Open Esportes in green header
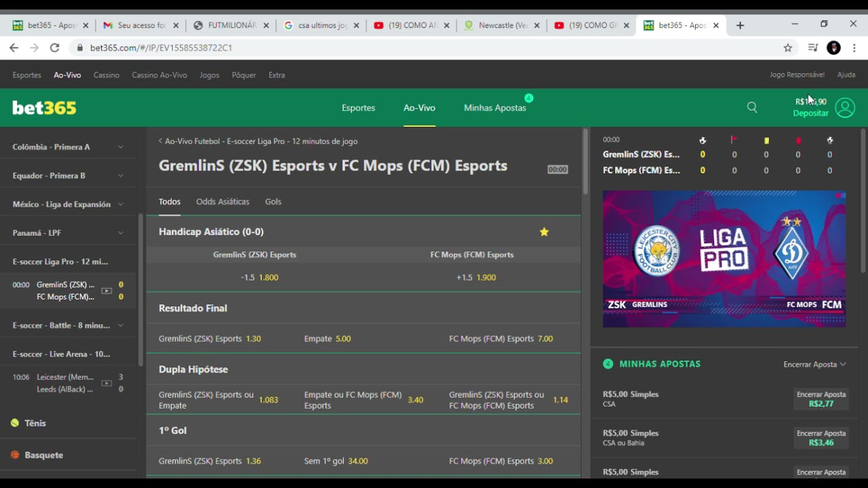The height and width of the screenshot is (488, 868). click(358, 108)
